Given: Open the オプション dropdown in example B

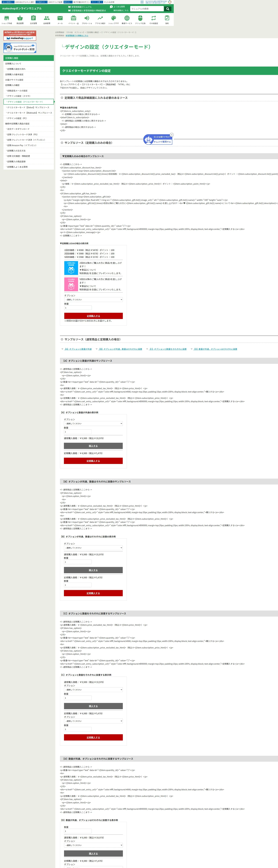Looking at the screenshot, I should 93,548.
